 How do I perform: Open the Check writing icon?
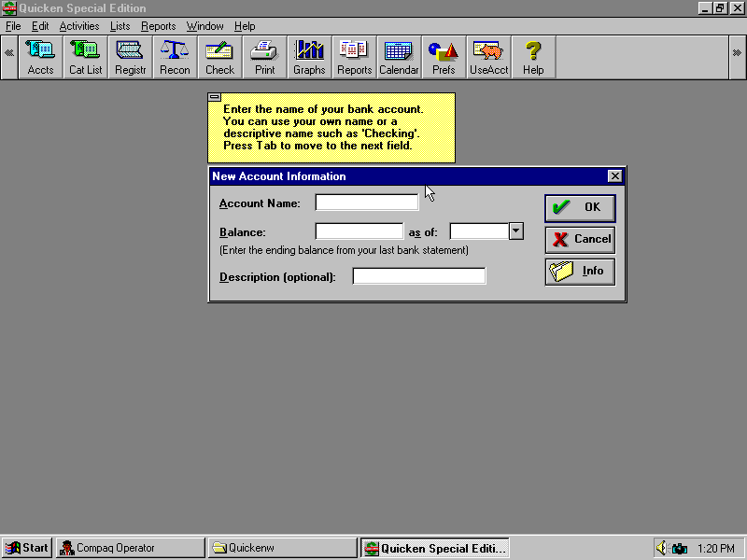(x=219, y=58)
